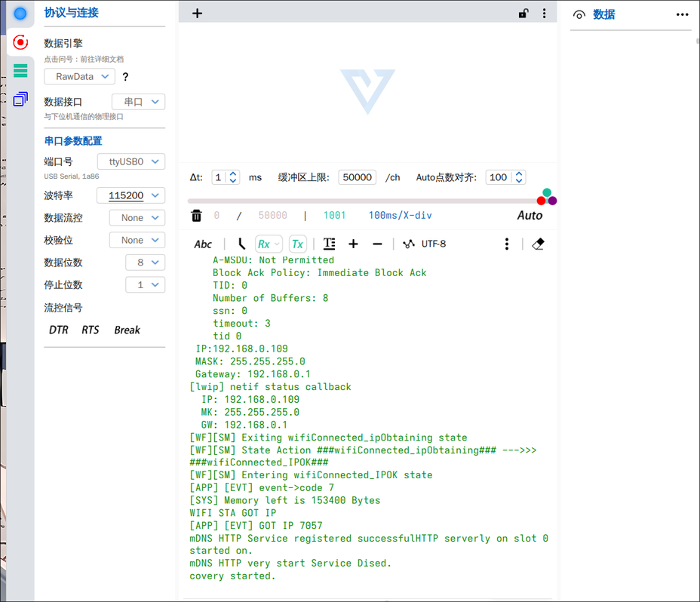The image size is (700, 602).
Task: Open the 数据 panel header
Action: [603, 14]
